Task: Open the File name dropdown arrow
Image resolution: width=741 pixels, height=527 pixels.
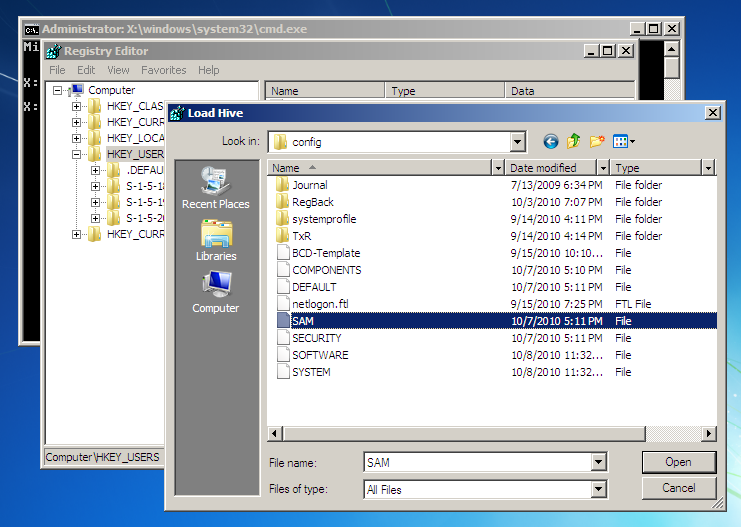Action: [598, 463]
